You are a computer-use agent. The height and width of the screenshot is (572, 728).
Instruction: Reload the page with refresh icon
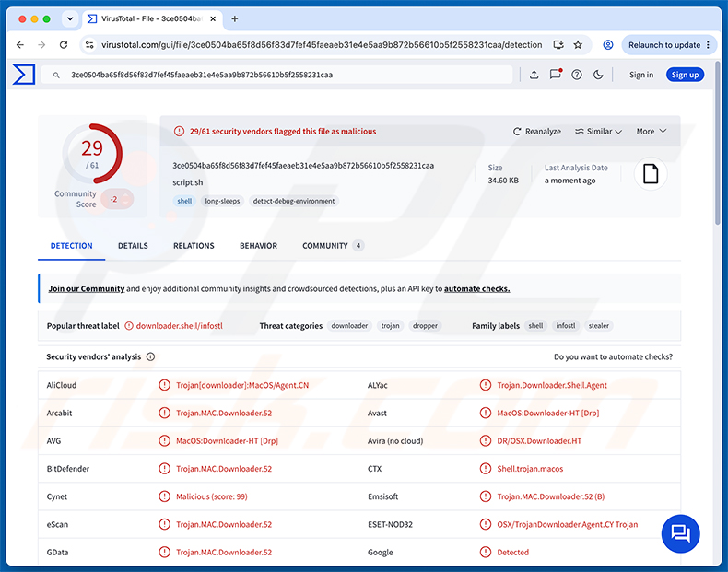click(x=64, y=45)
